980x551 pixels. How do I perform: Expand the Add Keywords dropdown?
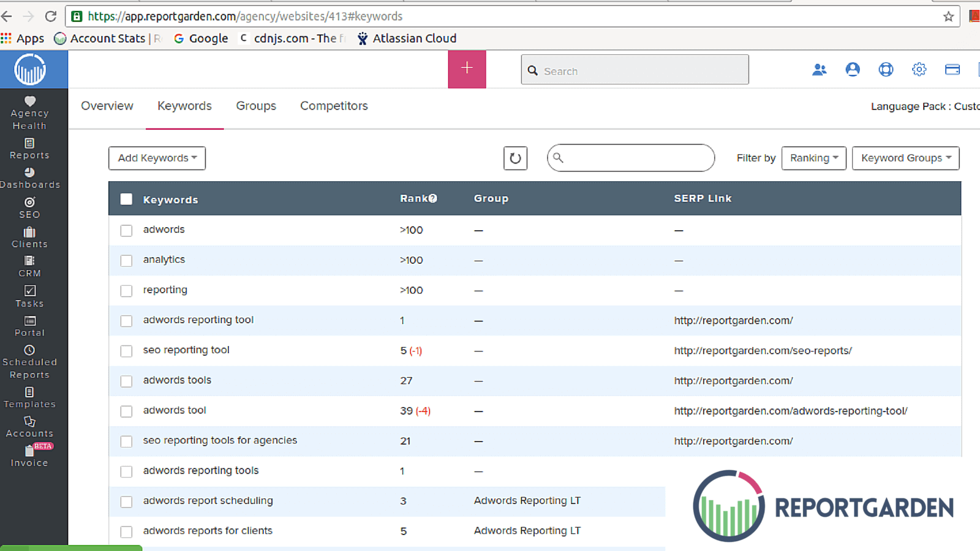(157, 158)
